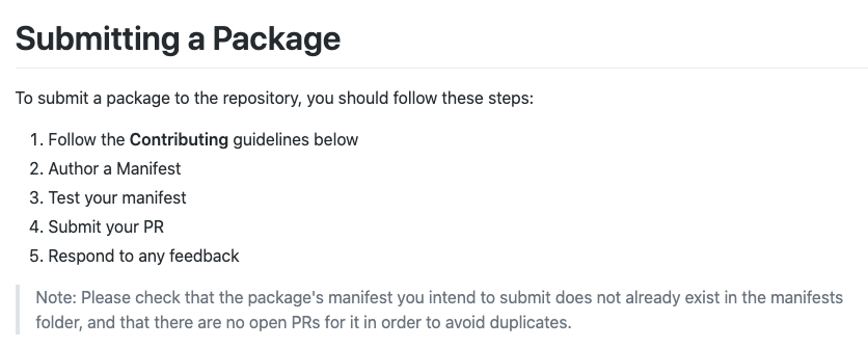Click the "Respond to any feedback" step
The image size is (868, 348).
tap(144, 256)
